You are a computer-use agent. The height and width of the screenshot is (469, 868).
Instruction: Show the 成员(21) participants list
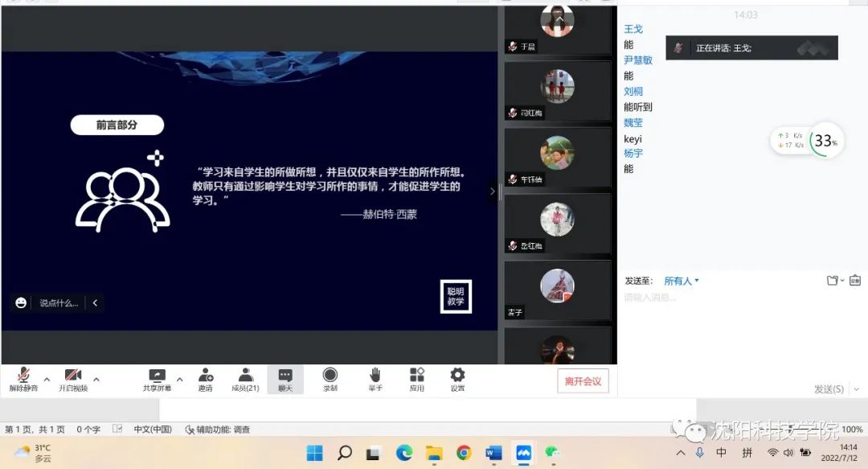pyautogui.click(x=245, y=378)
